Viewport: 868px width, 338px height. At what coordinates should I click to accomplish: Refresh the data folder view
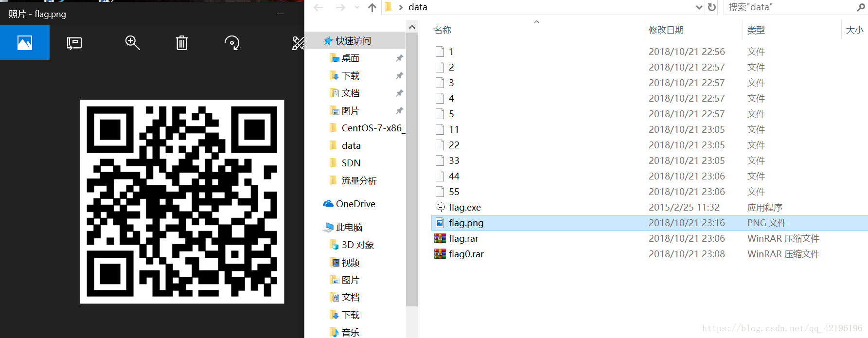[712, 7]
